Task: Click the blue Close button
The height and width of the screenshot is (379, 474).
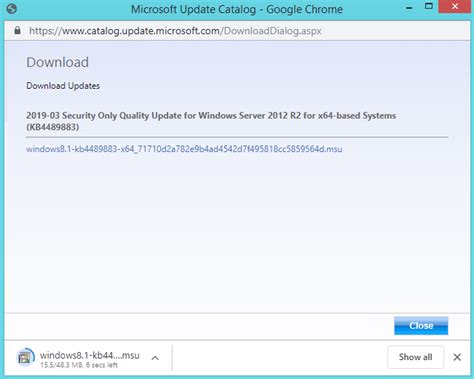Action: [x=421, y=326]
